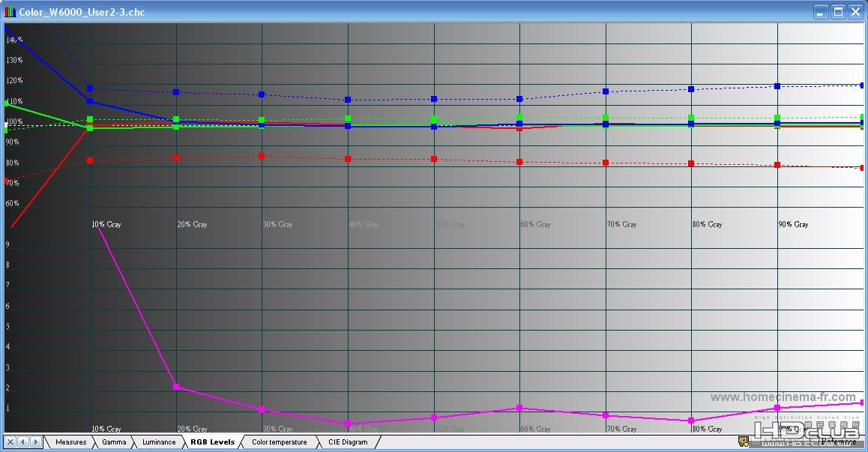Select the dashed green reference point at 50% Gray
The image size is (868, 452).
pyautogui.click(x=434, y=119)
